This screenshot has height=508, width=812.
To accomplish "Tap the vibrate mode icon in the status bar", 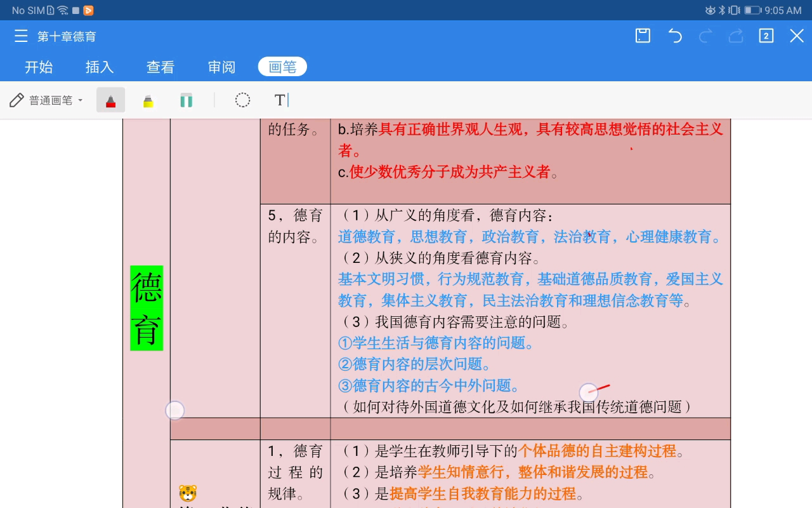I will (734, 10).
